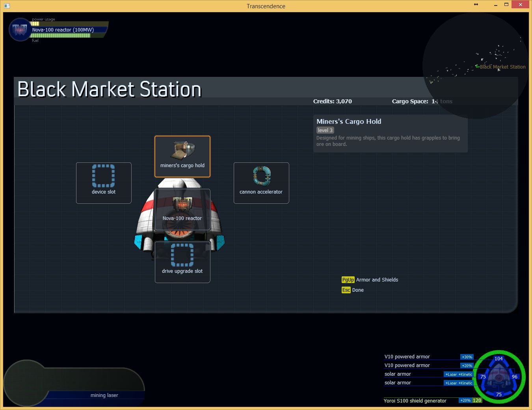Click armor segment value 104

499,358
